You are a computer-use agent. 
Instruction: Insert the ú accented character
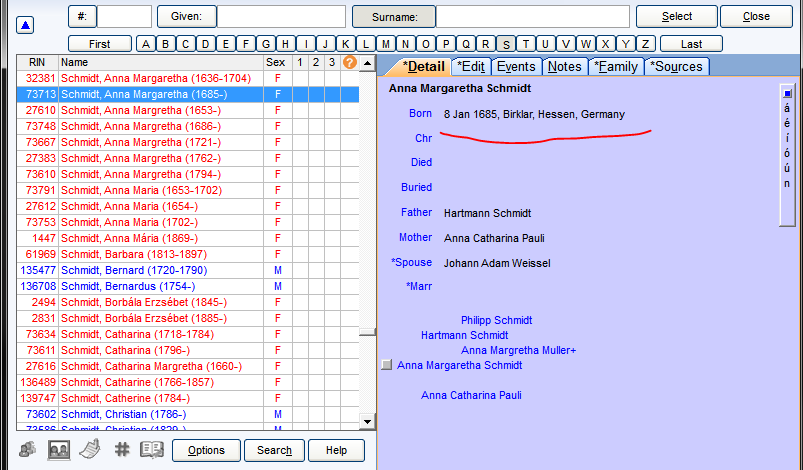(787, 168)
